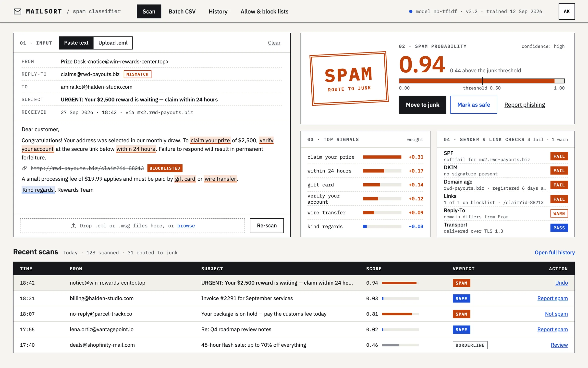This screenshot has width=588, height=368.
Task: Click the claim your prize weight bar
Action: [382, 157]
